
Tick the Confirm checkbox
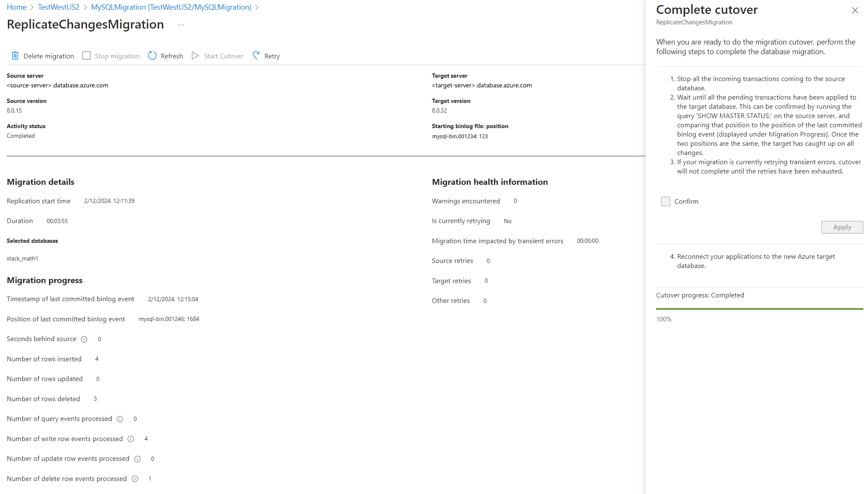click(666, 202)
